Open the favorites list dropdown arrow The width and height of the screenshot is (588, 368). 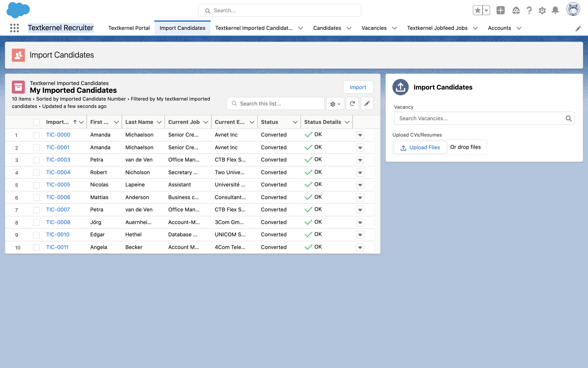click(x=487, y=10)
